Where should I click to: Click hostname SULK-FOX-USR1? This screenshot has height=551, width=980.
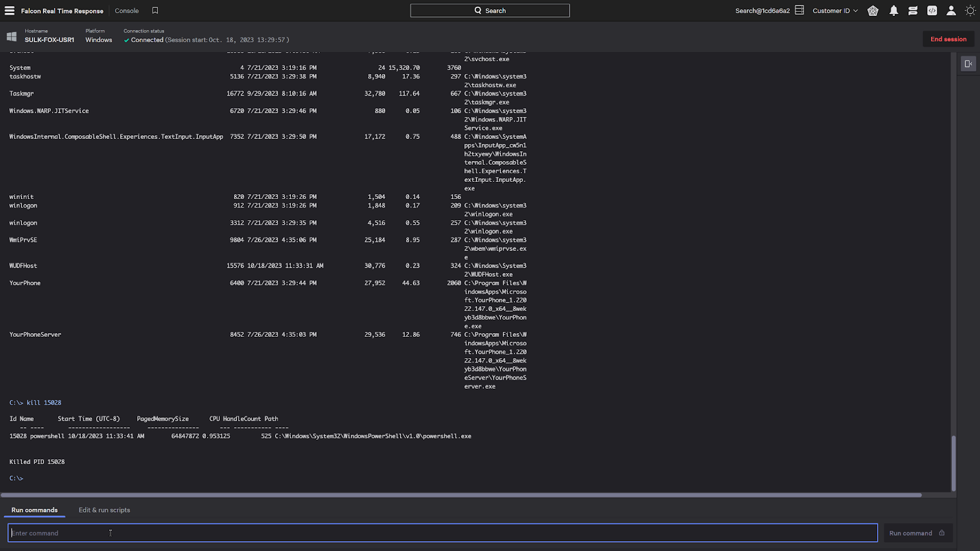[50, 40]
